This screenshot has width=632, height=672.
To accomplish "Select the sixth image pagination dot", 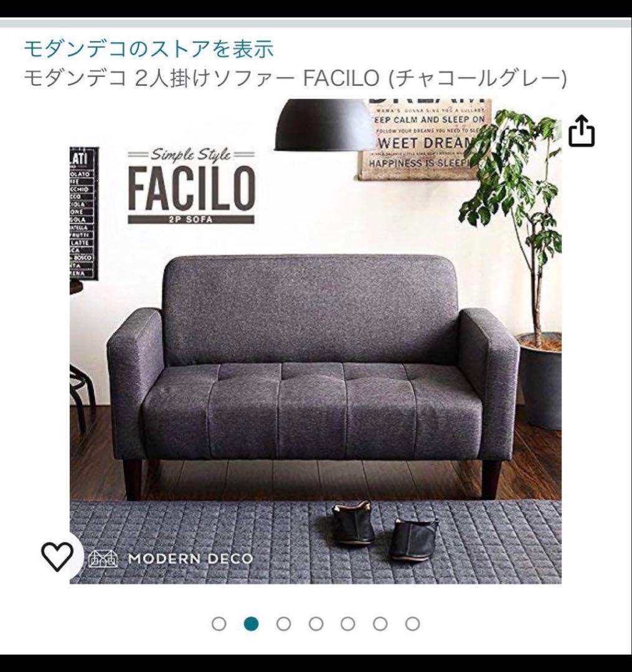I will click(380, 623).
